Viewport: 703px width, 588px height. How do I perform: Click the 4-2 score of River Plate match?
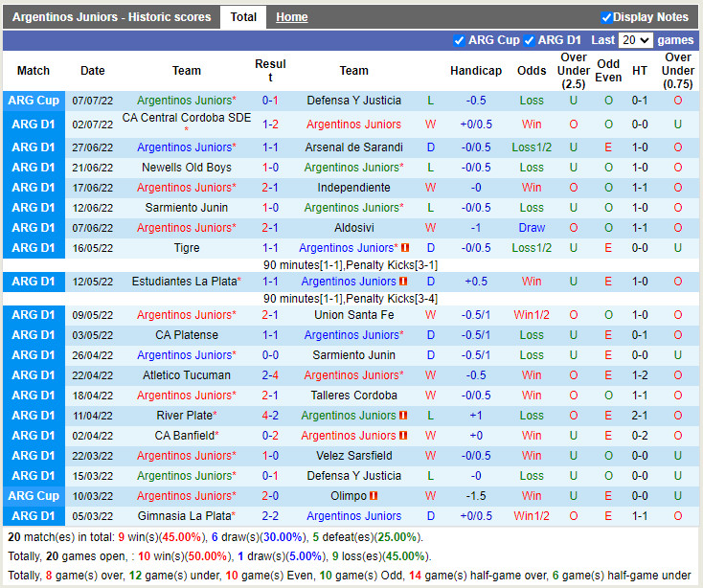[270, 416]
